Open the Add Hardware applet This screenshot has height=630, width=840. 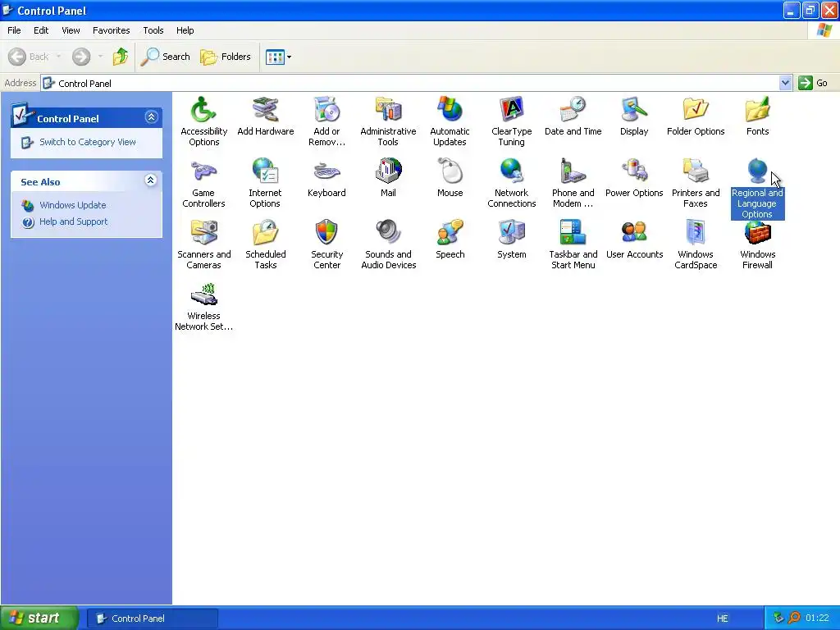click(x=265, y=110)
